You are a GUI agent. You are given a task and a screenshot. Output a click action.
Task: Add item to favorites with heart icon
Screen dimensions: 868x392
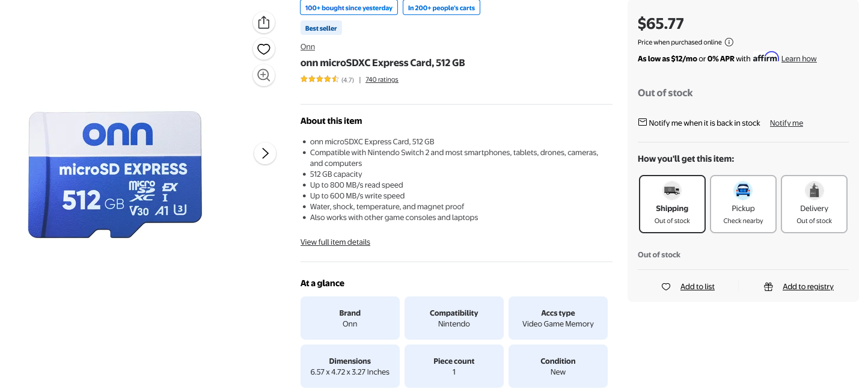point(264,49)
